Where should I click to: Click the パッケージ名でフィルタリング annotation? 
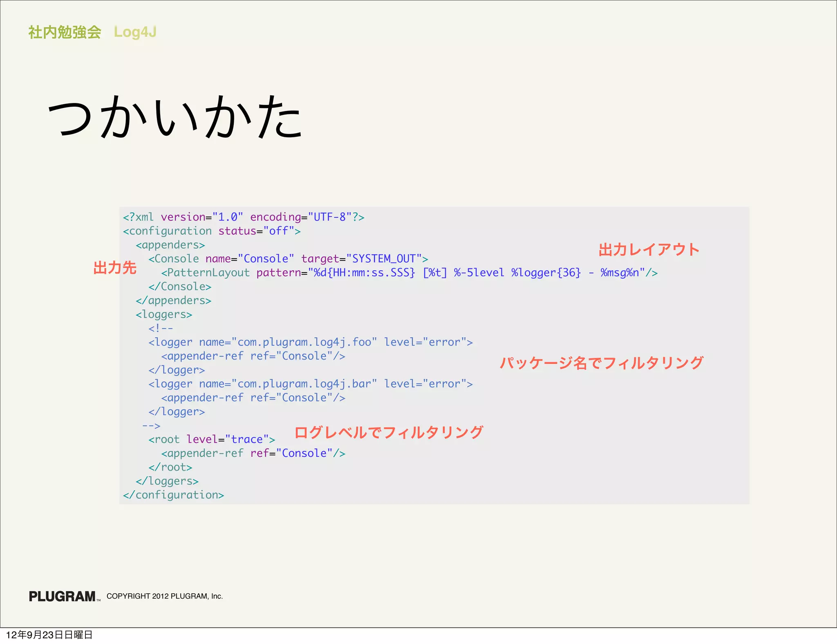tap(602, 363)
